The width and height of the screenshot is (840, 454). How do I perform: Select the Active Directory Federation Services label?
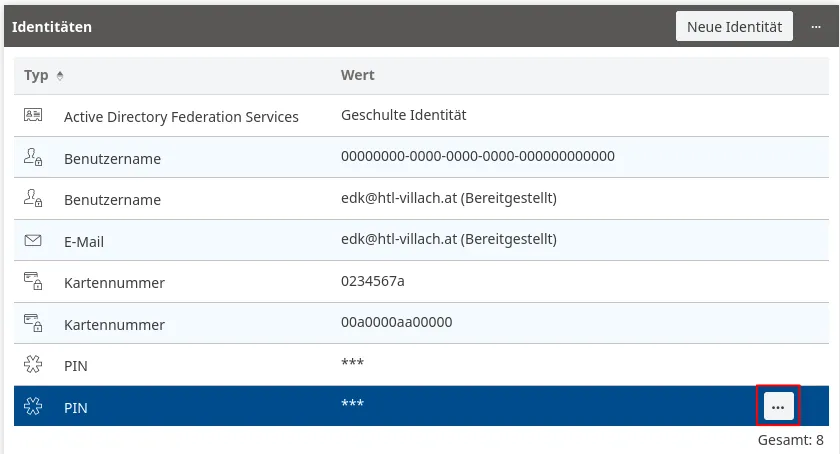coord(181,117)
